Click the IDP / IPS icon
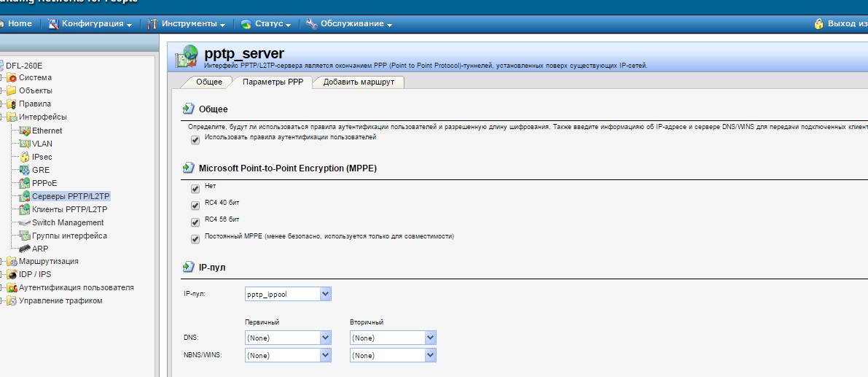The image size is (868, 377). point(12,275)
